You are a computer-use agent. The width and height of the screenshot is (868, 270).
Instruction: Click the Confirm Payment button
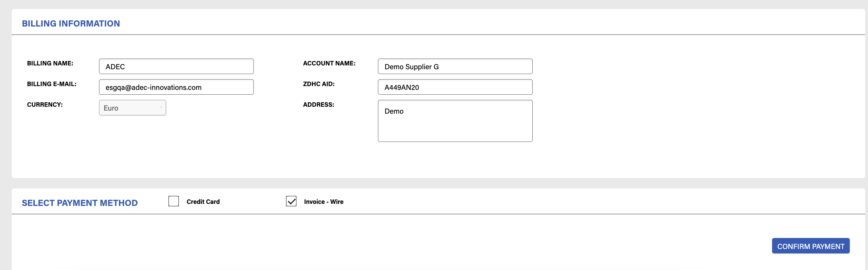811,246
